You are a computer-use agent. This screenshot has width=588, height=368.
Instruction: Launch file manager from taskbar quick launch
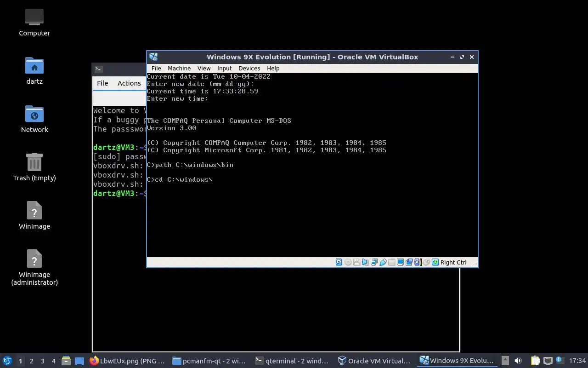66,361
